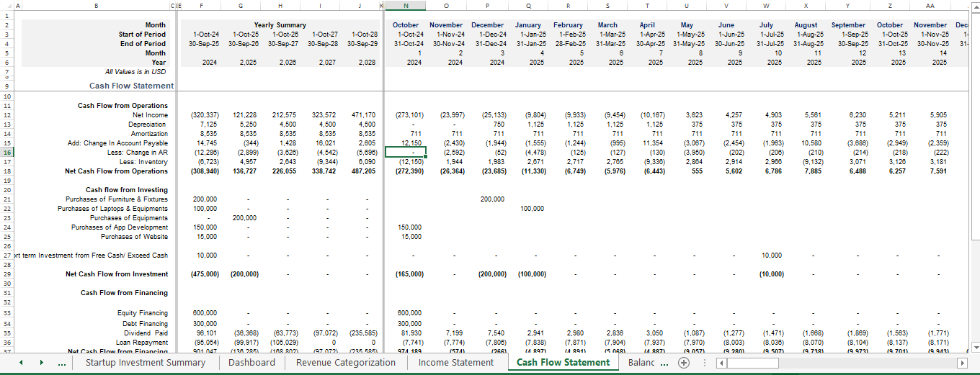Select column W header
The width and height of the screenshot is (980, 375).
766,6
